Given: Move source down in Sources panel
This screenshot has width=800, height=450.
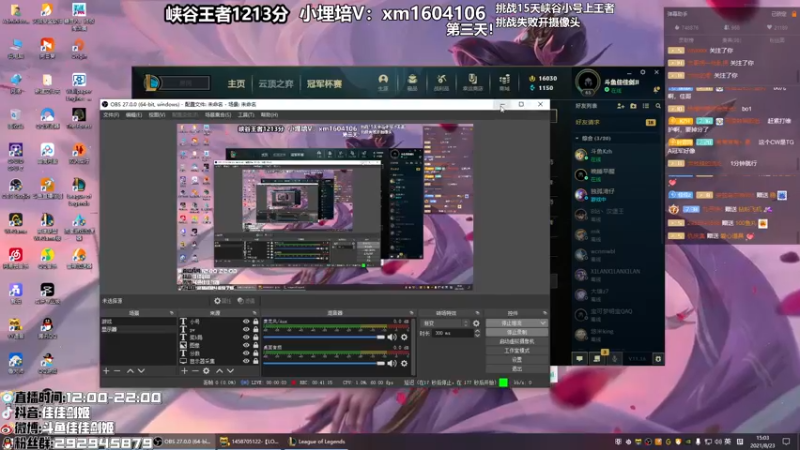Looking at the screenshot, I should tap(231, 371).
